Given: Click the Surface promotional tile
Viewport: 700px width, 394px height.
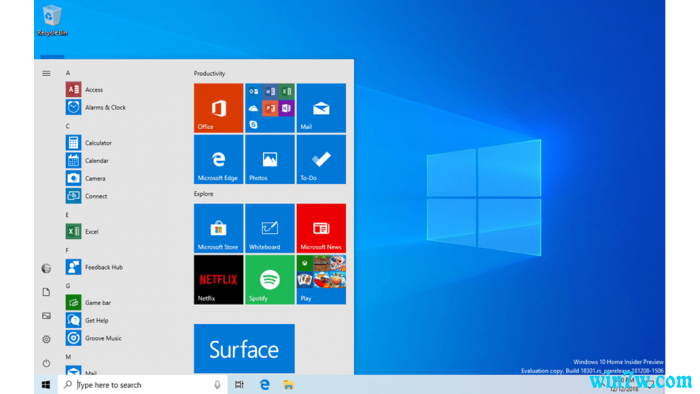Looking at the screenshot, I should (244, 348).
